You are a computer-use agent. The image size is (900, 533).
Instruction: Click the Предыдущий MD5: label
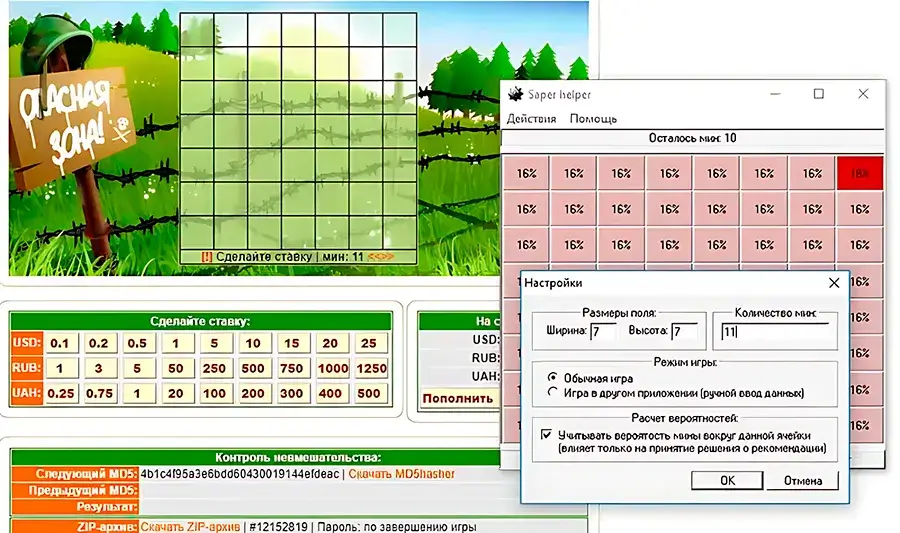[x=83, y=490]
